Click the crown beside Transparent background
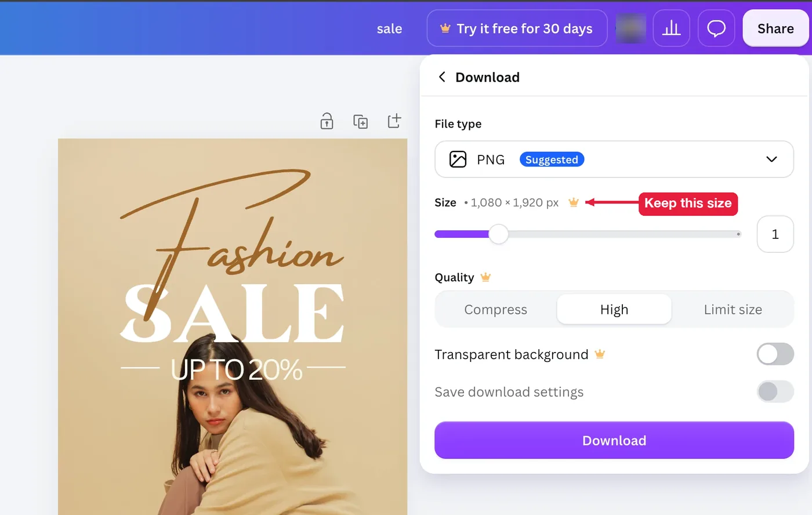Image resolution: width=812 pixels, height=515 pixels. (600, 354)
